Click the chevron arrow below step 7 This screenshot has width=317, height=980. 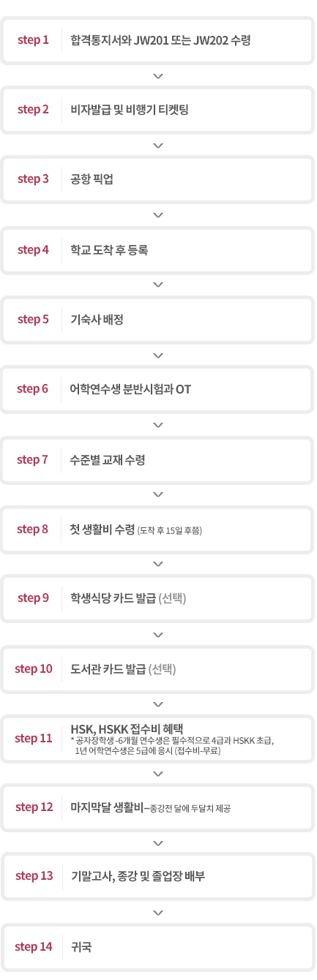click(158, 494)
